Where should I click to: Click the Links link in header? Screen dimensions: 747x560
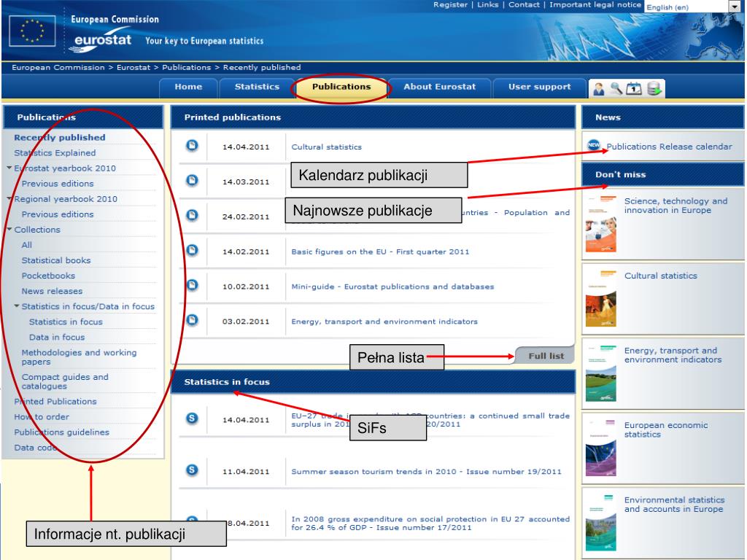tap(488, 5)
